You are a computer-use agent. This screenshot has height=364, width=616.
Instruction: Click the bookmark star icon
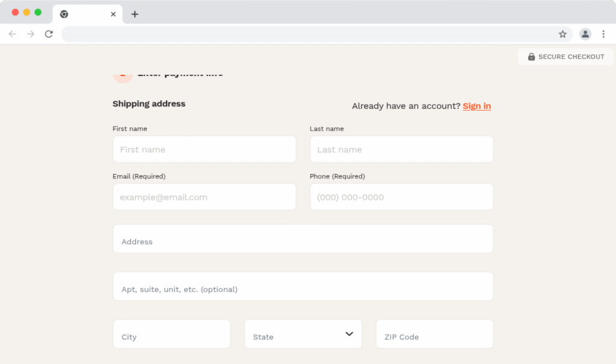coord(562,34)
